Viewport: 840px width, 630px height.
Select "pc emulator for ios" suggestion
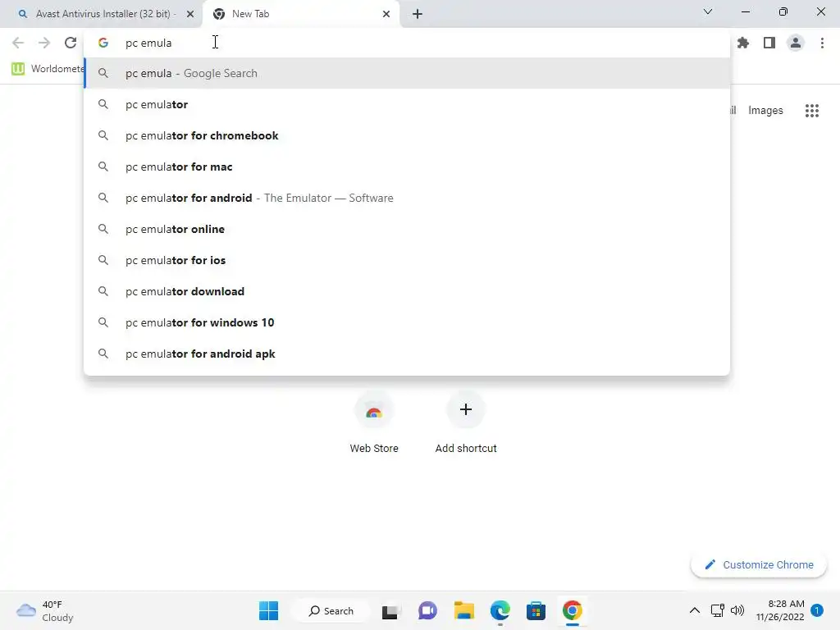pos(407,260)
